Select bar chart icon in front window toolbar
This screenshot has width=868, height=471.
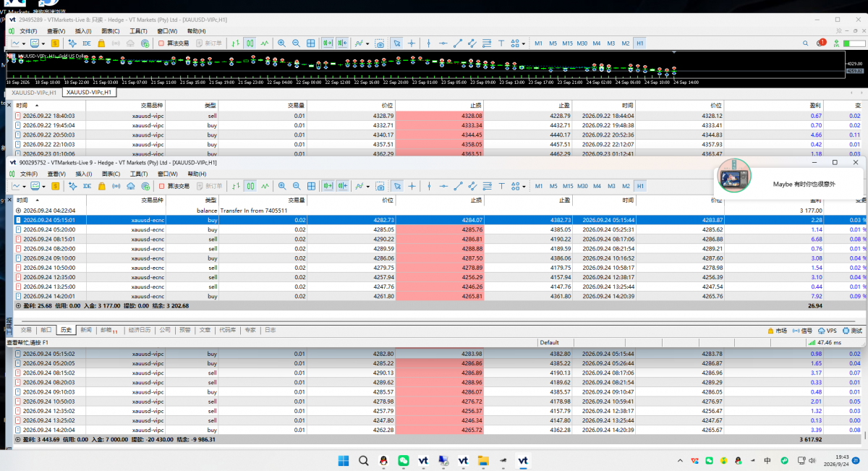pyautogui.click(x=235, y=186)
